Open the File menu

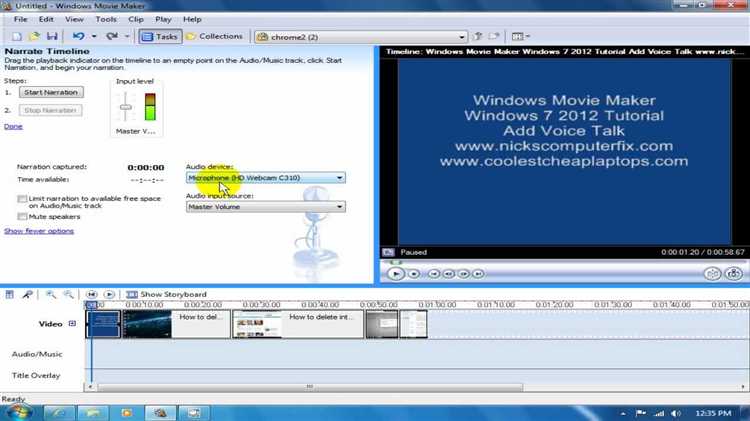(21, 19)
